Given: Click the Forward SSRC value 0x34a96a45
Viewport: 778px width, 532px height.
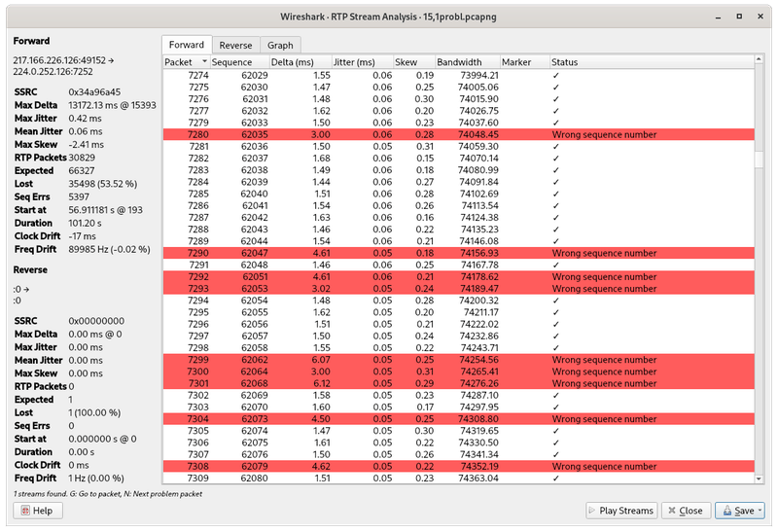Looking at the screenshot, I should [x=94, y=92].
